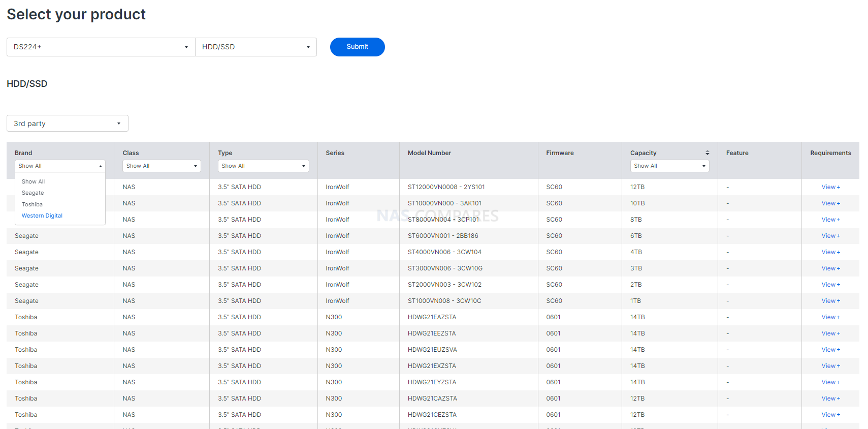868x429 pixels.
Task: Click the HDD/SSD section heading
Action: click(x=27, y=84)
